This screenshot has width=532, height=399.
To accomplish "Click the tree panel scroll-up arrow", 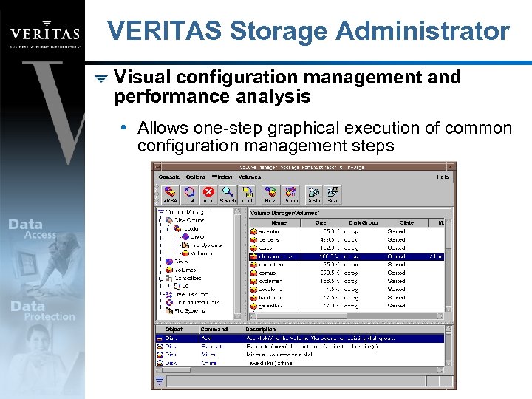I will [x=237, y=211].
